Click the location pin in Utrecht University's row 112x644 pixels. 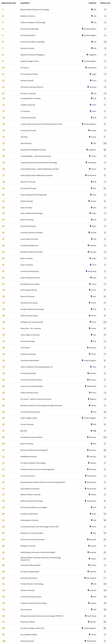(85, 641)
